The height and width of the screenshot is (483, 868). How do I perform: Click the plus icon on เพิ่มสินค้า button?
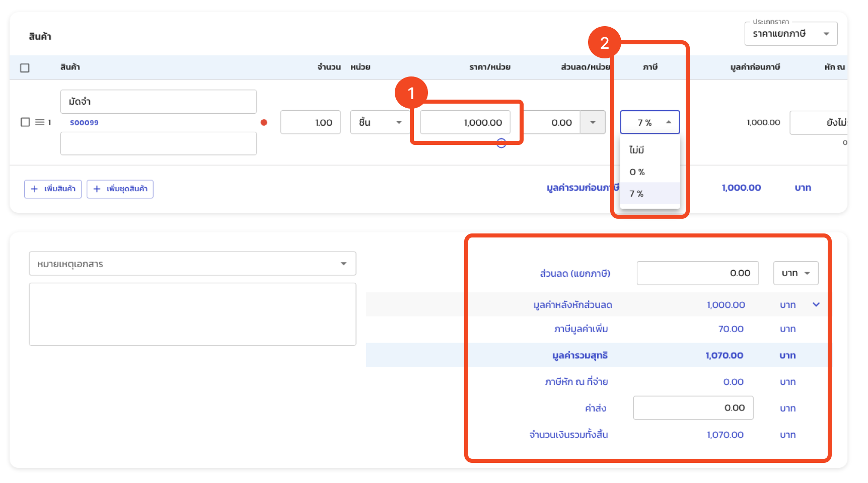point(34,189)
